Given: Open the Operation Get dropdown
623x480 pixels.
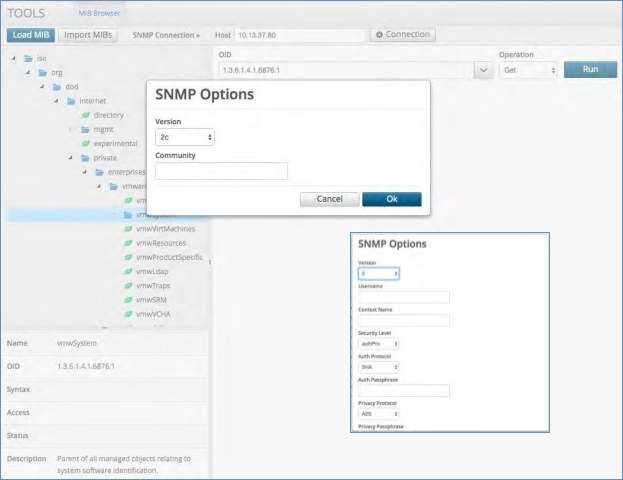Looking at the screenshot, I should [x=528, y=71].
